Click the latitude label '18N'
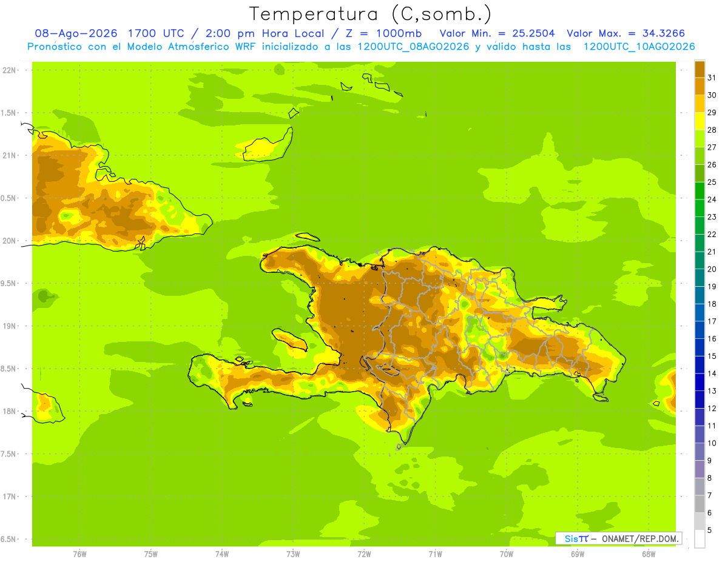This screenshot has width=728, height=562. tap(9, 411)
